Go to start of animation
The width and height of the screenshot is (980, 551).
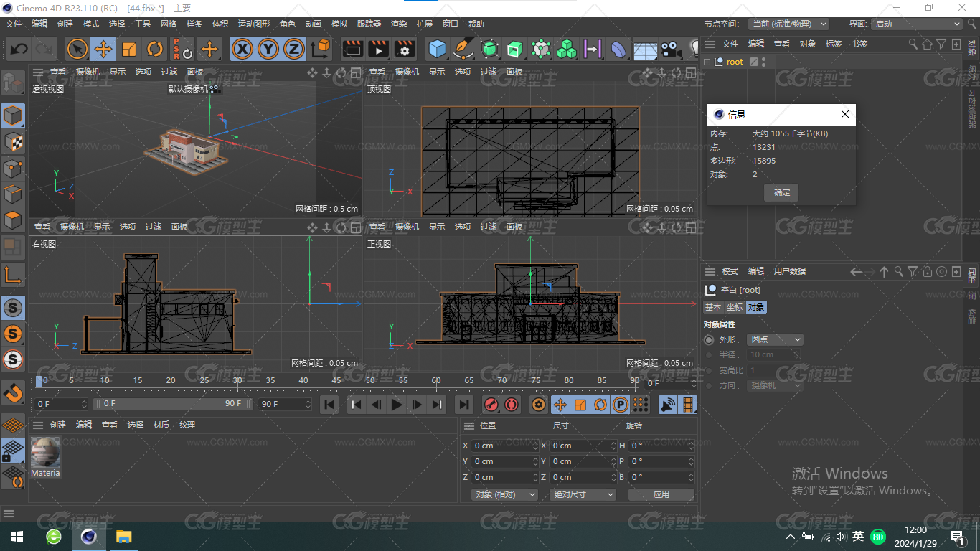[329, 405]
